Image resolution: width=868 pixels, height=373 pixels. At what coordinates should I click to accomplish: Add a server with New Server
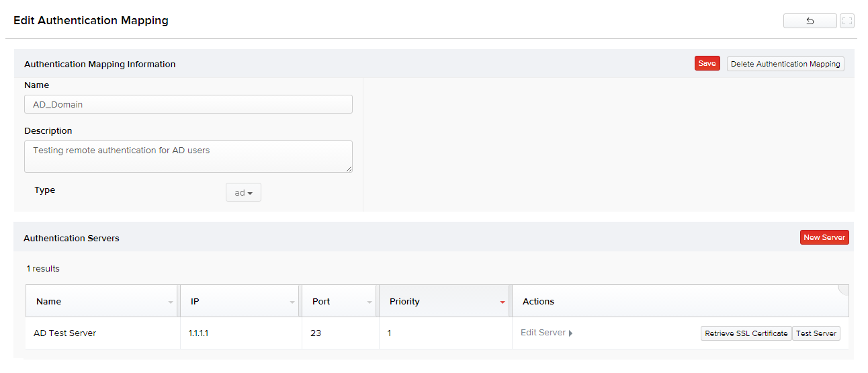tap(824, 237)
